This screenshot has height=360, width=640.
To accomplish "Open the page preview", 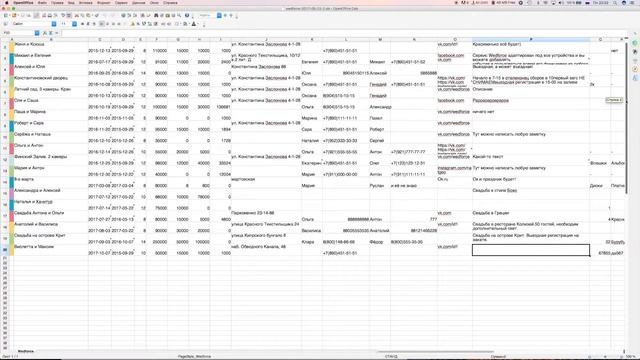I will pos(55,16).
